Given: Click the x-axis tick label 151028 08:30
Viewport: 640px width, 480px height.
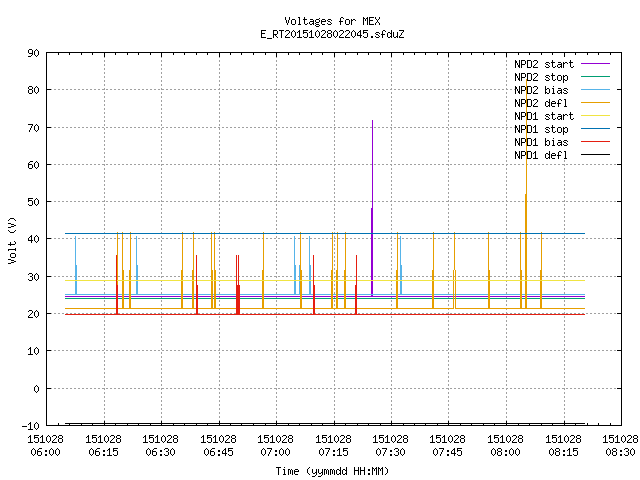Looking at the screenshot, I should tap(620, 446).
